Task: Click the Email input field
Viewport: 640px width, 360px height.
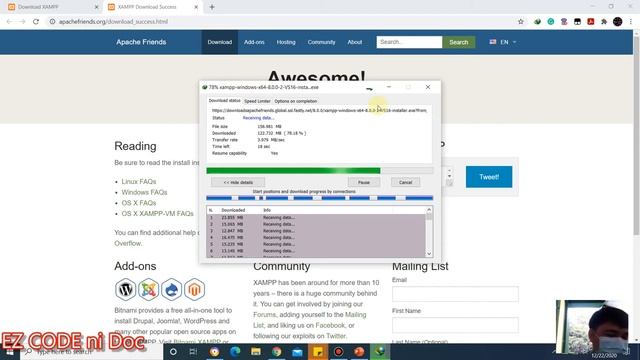Action: (x=455, y=294)
